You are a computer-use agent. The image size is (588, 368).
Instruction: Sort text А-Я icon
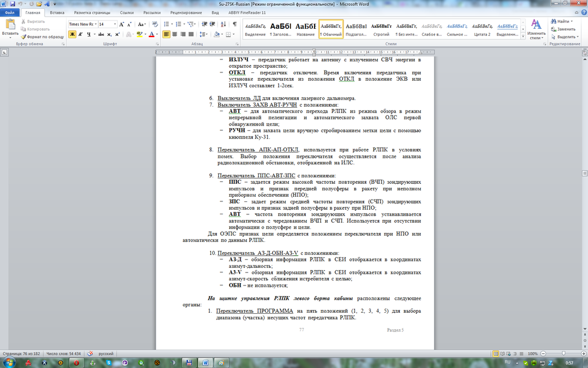click(x=223, y=24)
